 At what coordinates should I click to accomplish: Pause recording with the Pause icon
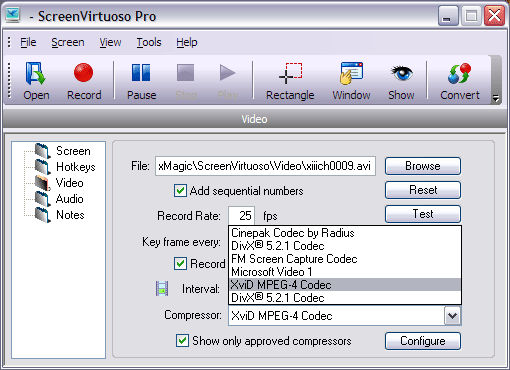[x=141, y=73]
